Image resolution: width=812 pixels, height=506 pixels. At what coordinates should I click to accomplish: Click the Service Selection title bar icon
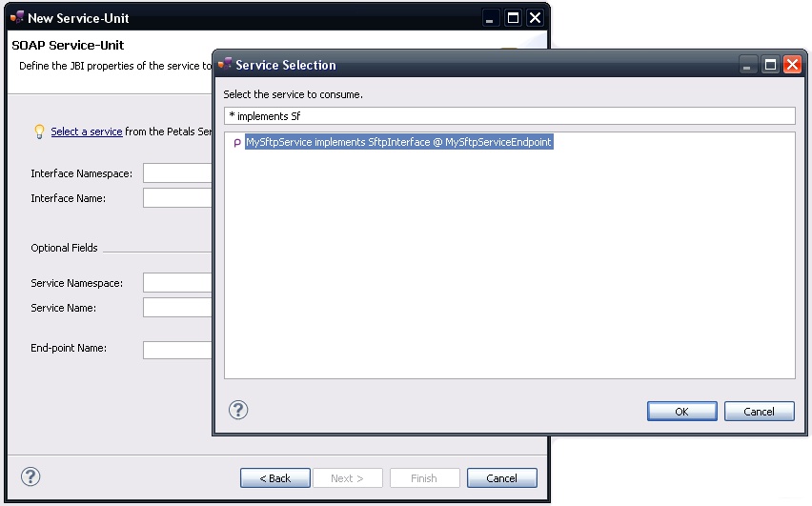click(225, 65)
